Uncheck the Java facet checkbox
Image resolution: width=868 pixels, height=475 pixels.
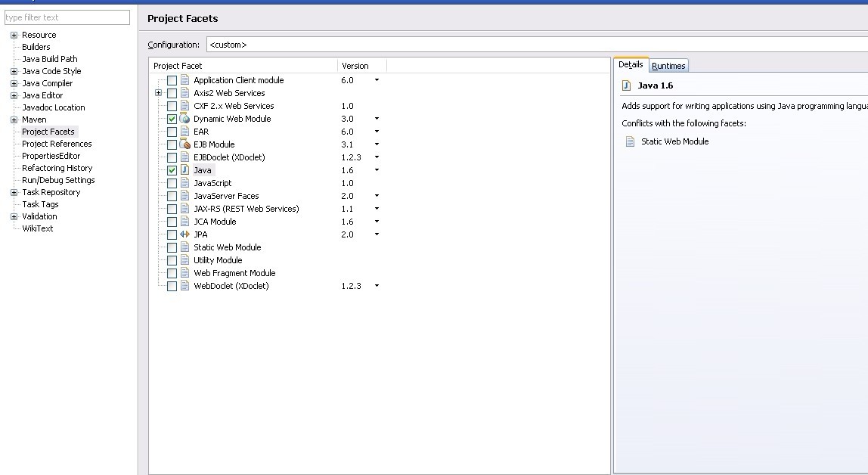click(x=172, y=170)
